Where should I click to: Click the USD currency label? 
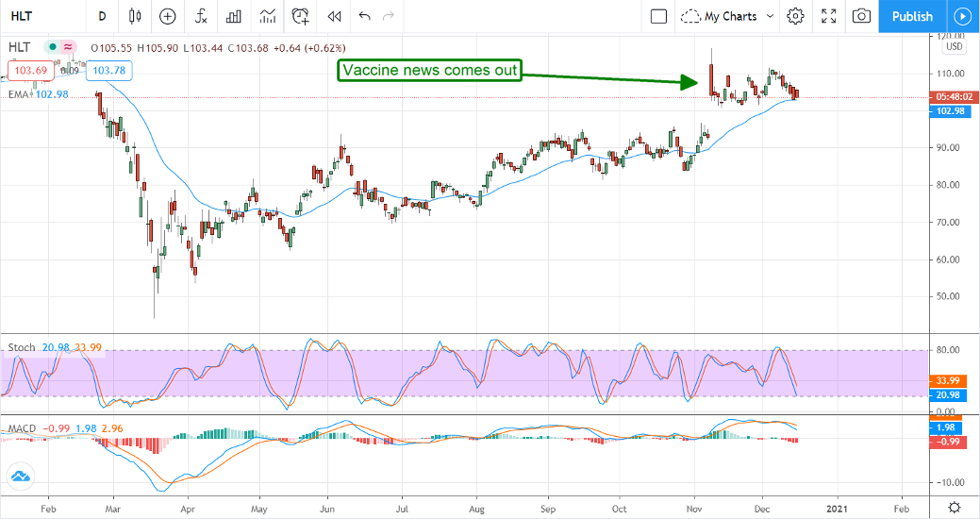click(x=955, y=47)
